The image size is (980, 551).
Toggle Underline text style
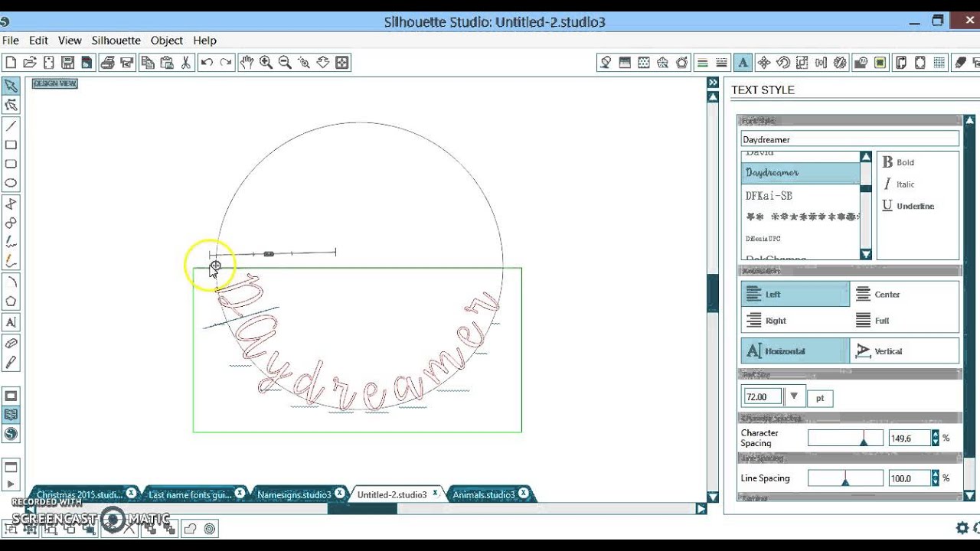[908, 206]
